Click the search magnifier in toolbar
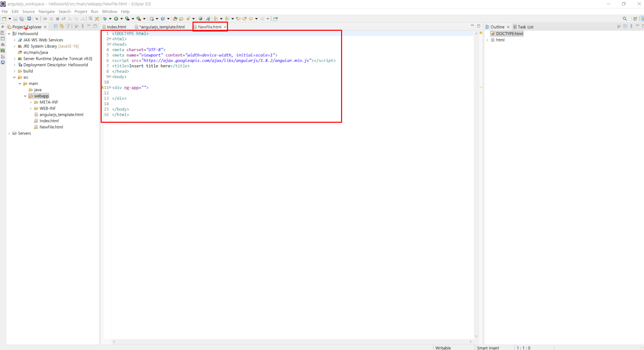 pos(625,19)
